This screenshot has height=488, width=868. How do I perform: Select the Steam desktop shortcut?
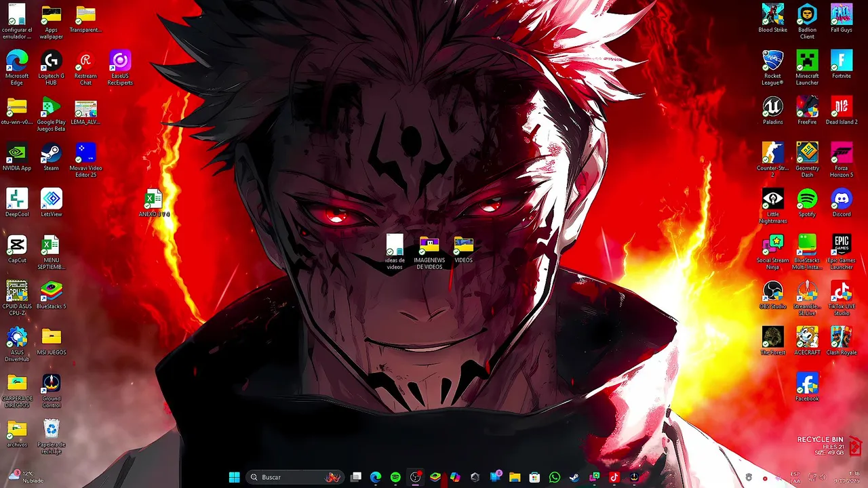click(51, 157)
